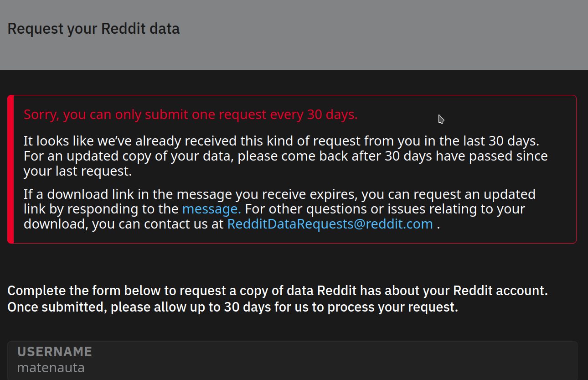The image size is (588, 380).
Task: Click the "It looks like we've already received" line
Action: point(281,141)
